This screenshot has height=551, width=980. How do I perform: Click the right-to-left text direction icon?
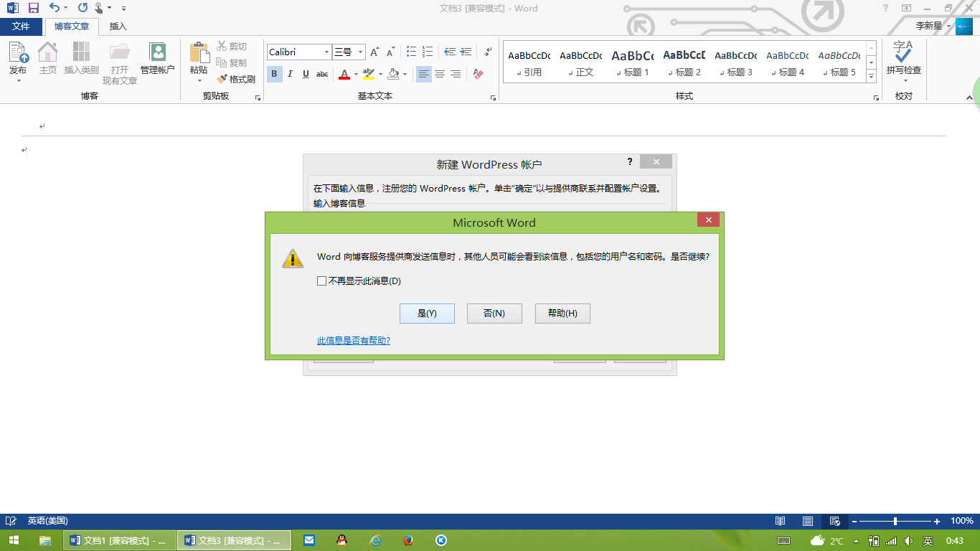coord(488,52)
